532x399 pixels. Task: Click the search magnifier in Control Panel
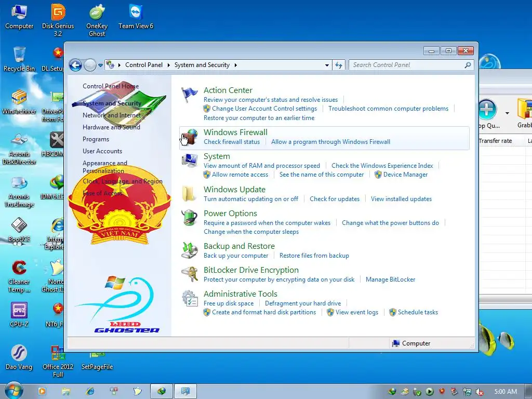[468, 65]
